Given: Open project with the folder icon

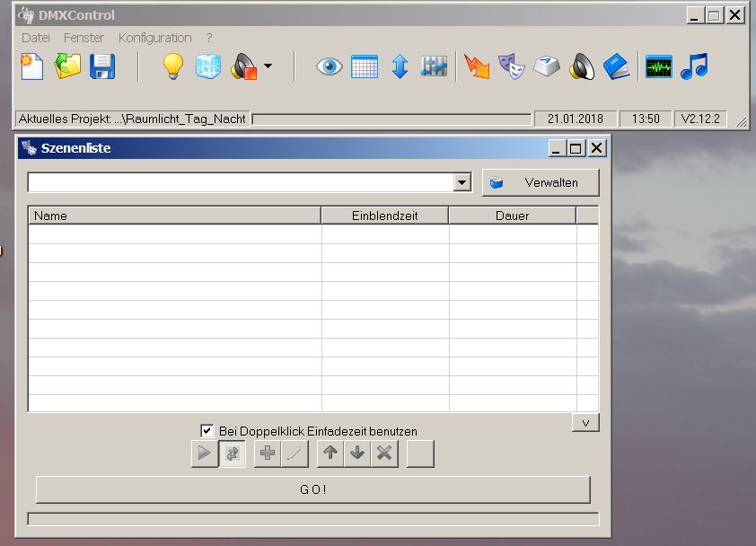Looking at the screenshot, I should (x=67, y=67).
